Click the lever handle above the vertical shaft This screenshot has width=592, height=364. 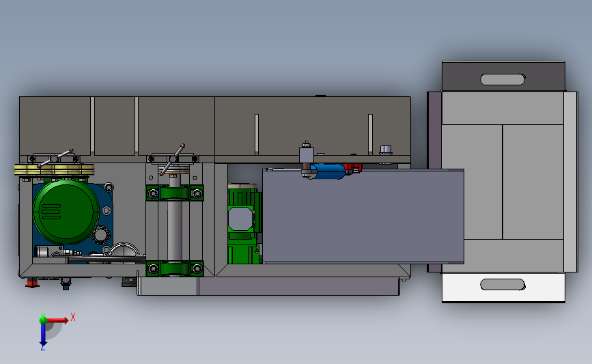coord(172,159)
